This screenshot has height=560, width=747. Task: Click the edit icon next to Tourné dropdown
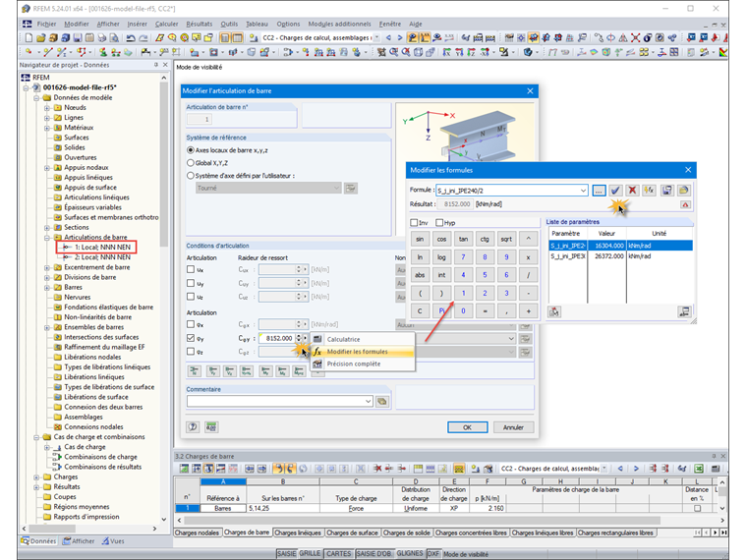click(x=351, y=188)
